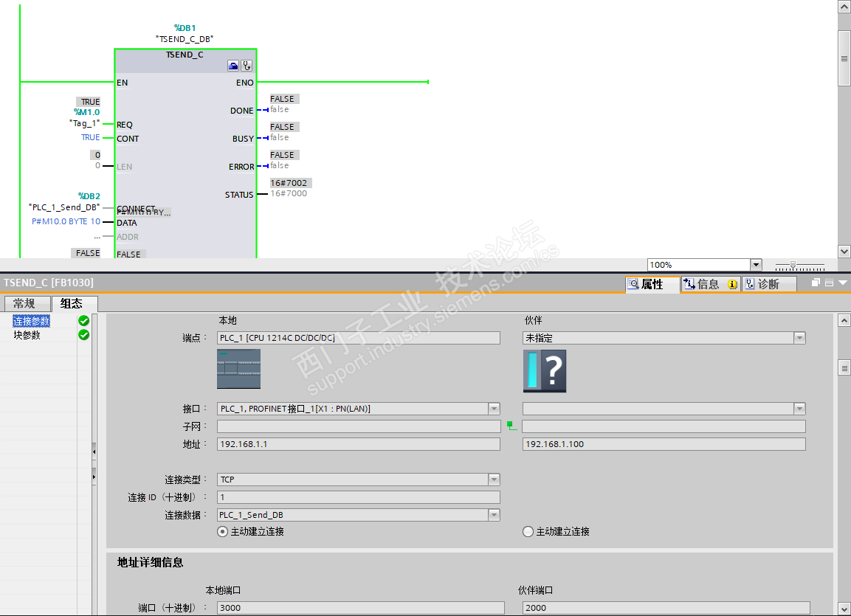Click the %DB2 label at CONNECT

click(x=89, y=196)
